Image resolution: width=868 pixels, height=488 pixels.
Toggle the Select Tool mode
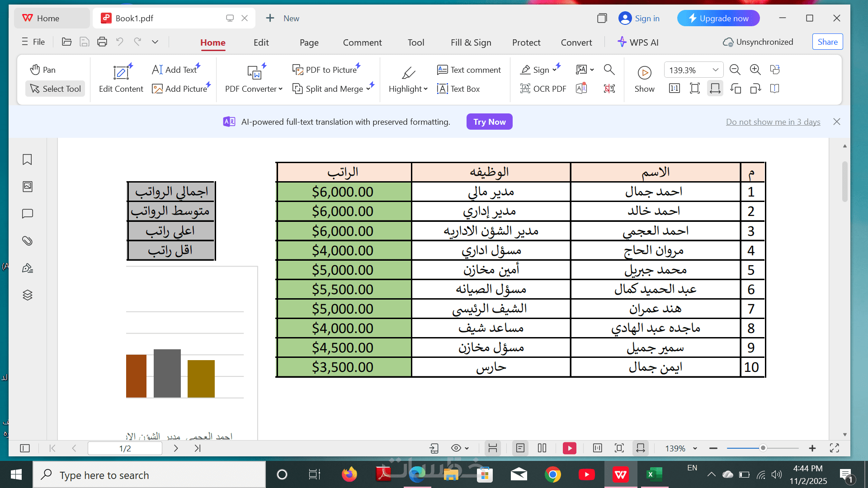[x=55, y=89]
